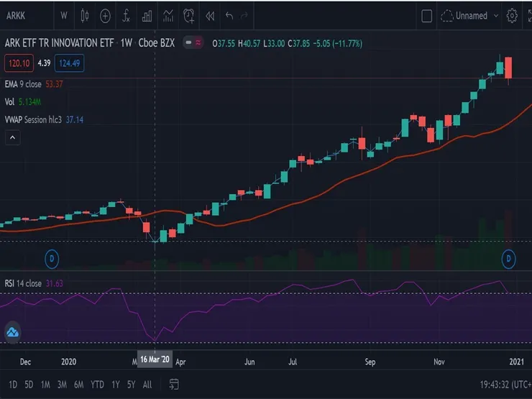Click the 4.39 spread value
The height and width of the screenshot is (399, 532).
pos(44,63)
